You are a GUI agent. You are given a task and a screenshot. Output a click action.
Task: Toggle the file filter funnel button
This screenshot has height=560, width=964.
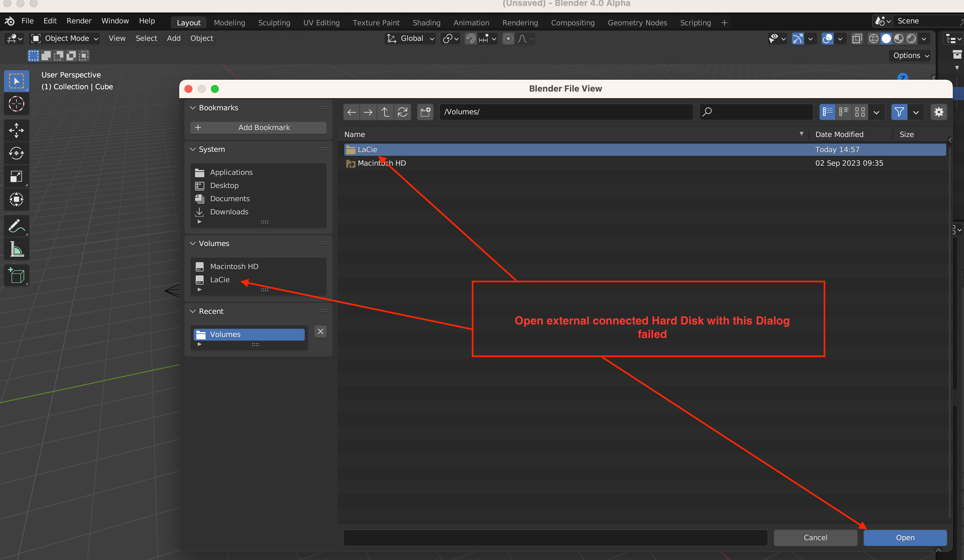coord(899,112)
